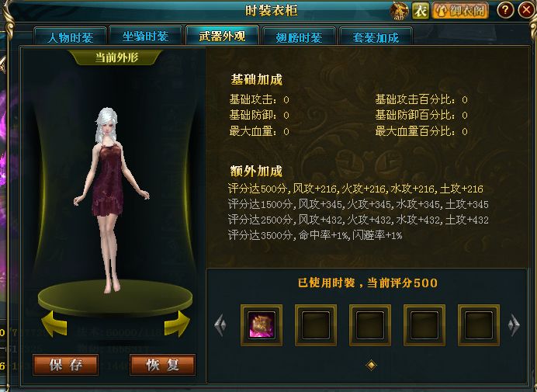Click the green 衣 wardrobe icon
Image resolution: width=537 pixels, height=392 pixels.
point(421,11)
